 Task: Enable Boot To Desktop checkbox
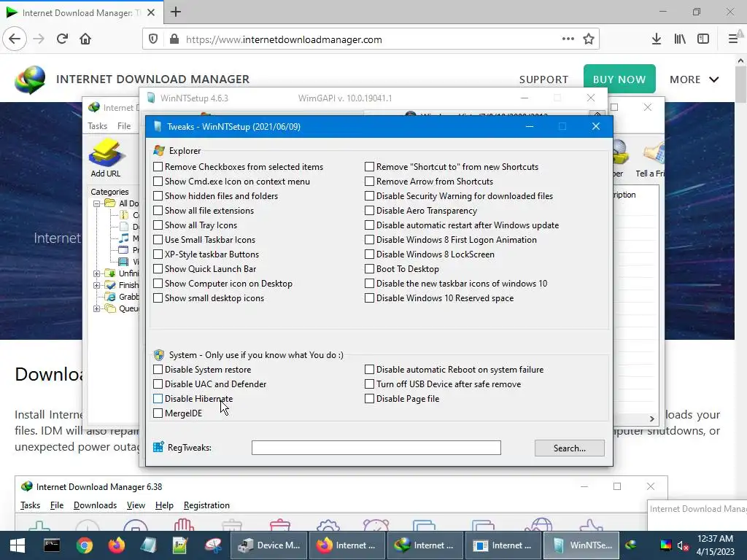point(369,268)
